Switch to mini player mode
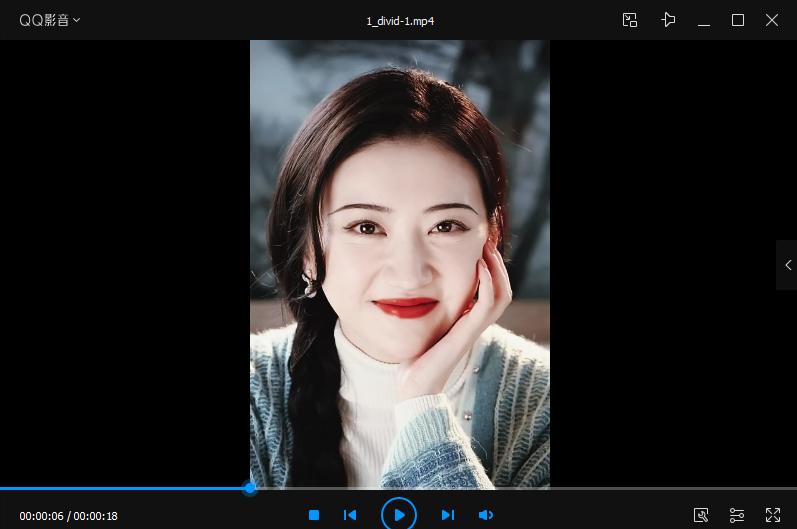The width and height of the screenshot is (797, 529). (x=630, y=20)
